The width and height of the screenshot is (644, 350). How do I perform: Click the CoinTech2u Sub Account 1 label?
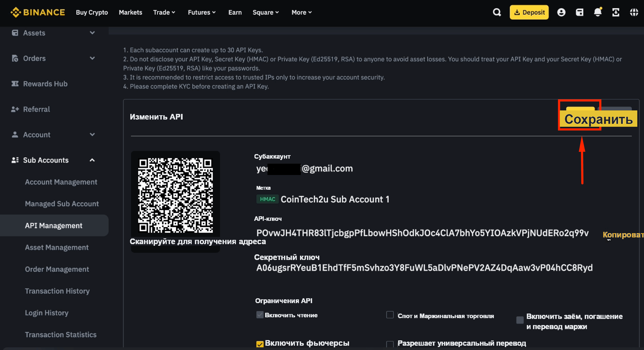(x=335, y=199)
